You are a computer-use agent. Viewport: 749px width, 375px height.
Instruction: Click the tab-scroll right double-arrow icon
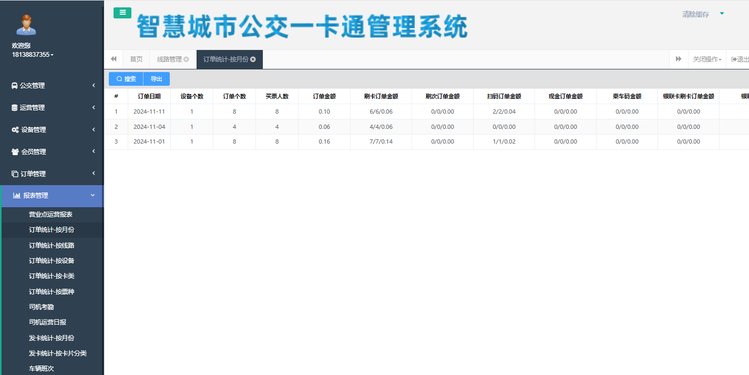tap(678, 59)
